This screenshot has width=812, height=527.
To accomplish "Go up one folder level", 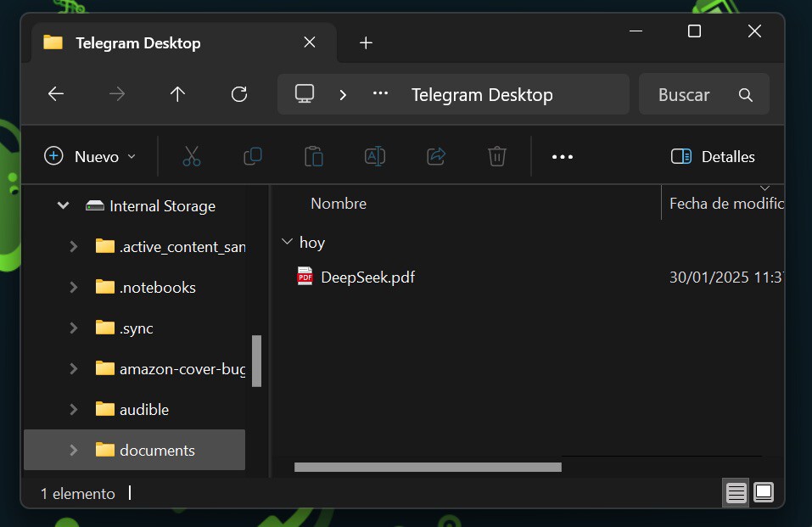I will pyautogui.click(x=177, y=94).
